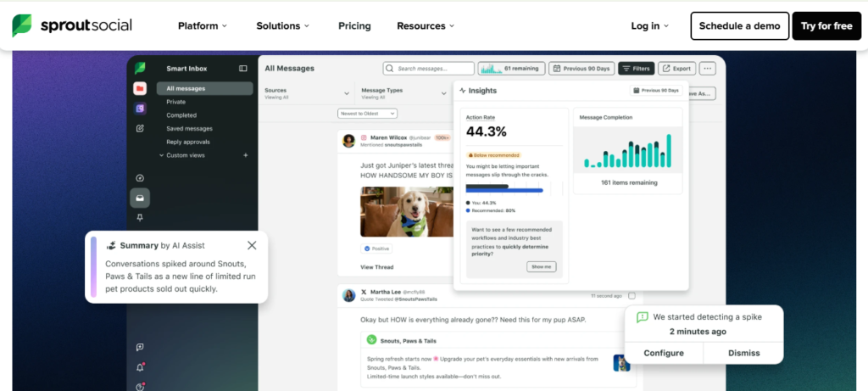
Task: Click the Sprout Social leaf logo
Action: (22, 26)
